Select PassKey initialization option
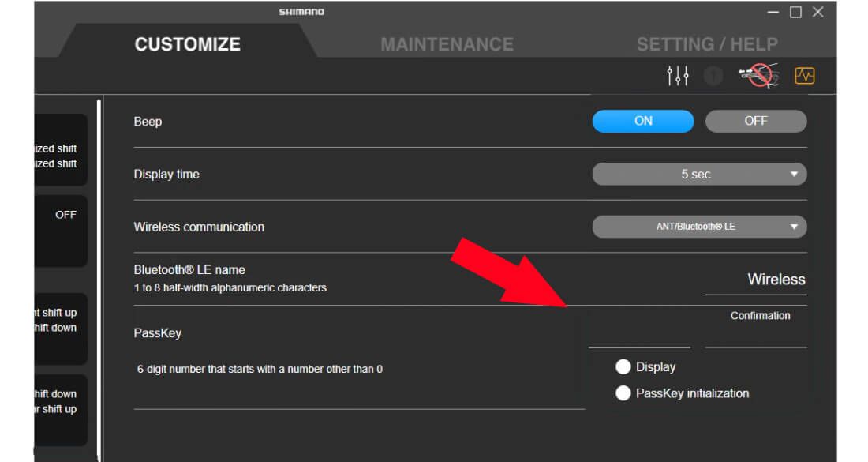This screenshot has height=462, width=868. click(x=623, y=393)
